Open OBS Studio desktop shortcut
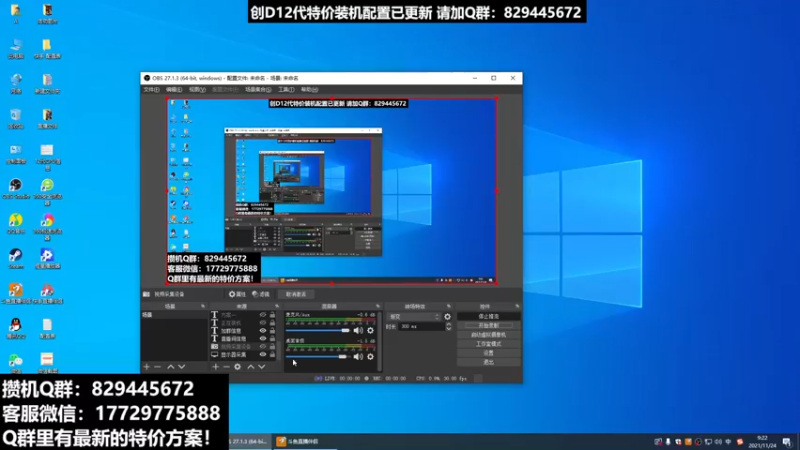800x450 pixels. point(16,188)
